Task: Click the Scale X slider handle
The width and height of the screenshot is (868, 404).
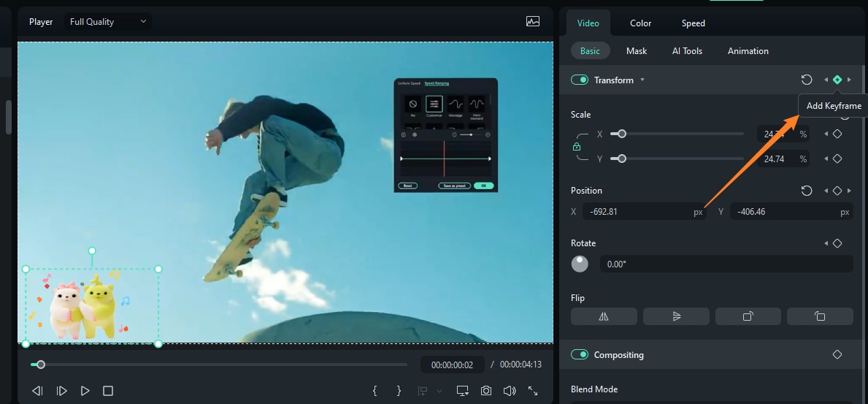Action: click(x=622, y=134)
